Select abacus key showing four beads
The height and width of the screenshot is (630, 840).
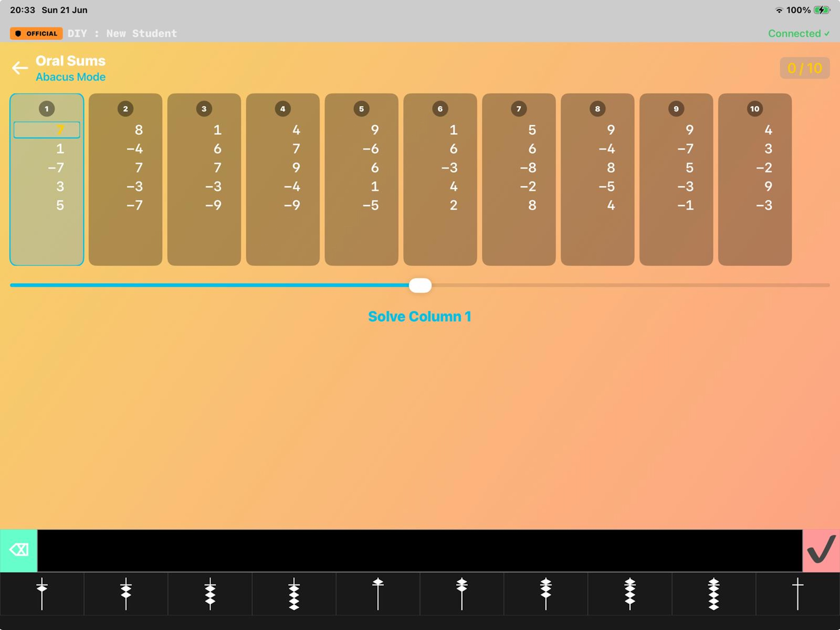(294, 594)
